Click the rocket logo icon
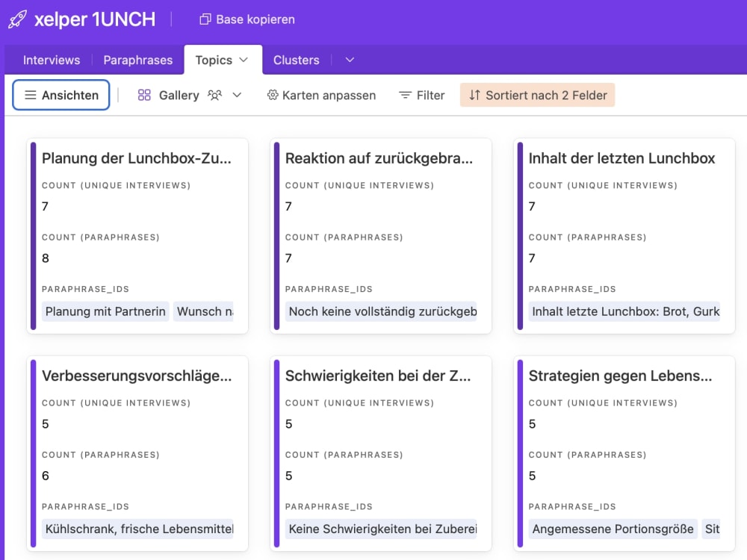 pos(18,19)
